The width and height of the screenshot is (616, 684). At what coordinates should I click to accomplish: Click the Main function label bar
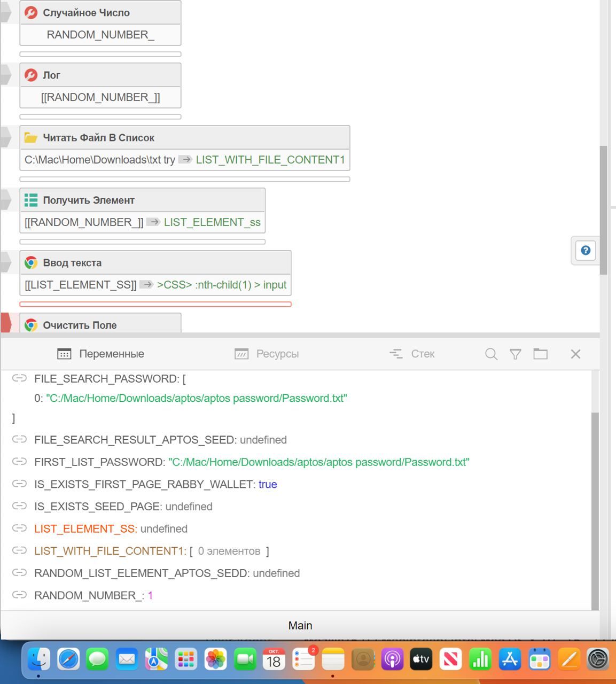click(300, 625)
